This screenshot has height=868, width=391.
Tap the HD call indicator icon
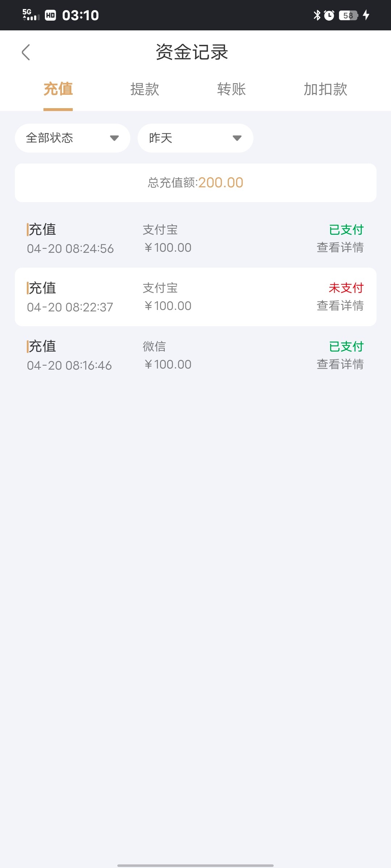tap(50, 15)
